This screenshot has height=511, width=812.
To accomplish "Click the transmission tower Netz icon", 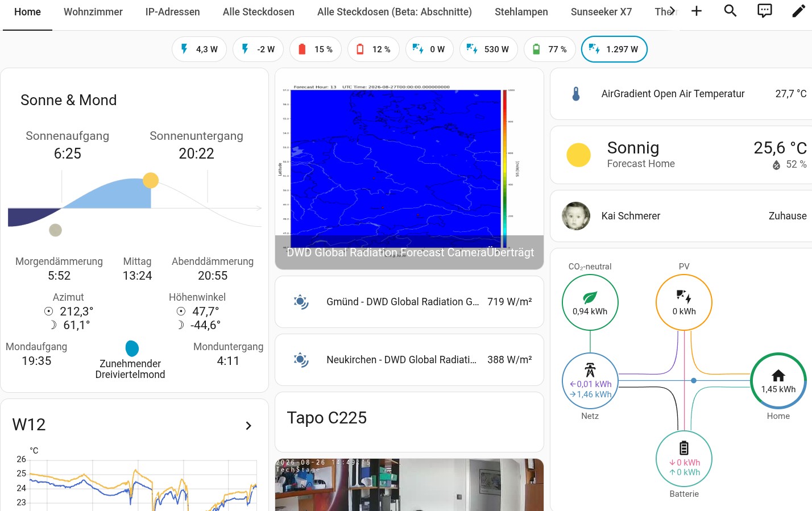I will pyautogui.click(x=590, y=370).
